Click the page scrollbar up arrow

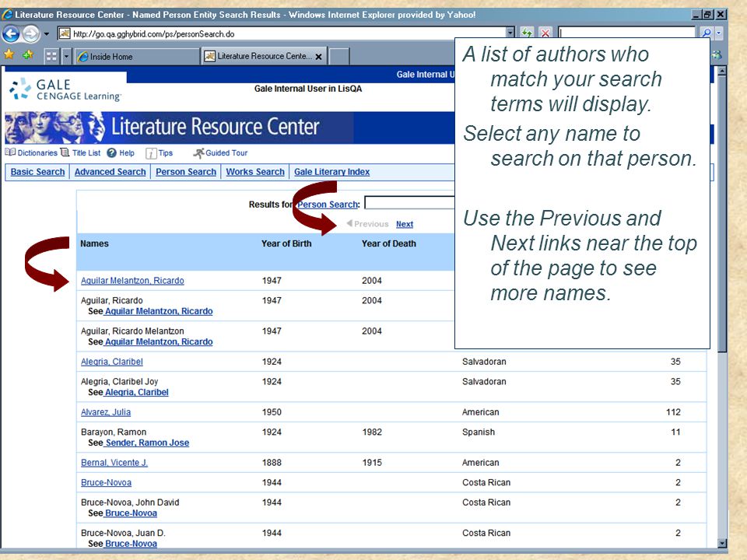pyautogui.click(x=722, y=72)
